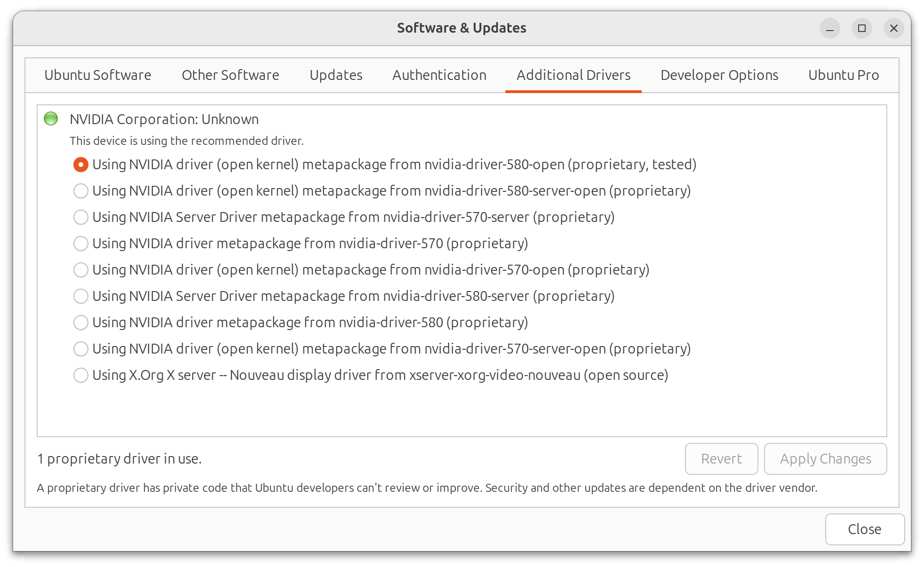Select the nvidia-driver-580-server-open driver
This screenshot has height=567, width=924.
tap(80, 191)
